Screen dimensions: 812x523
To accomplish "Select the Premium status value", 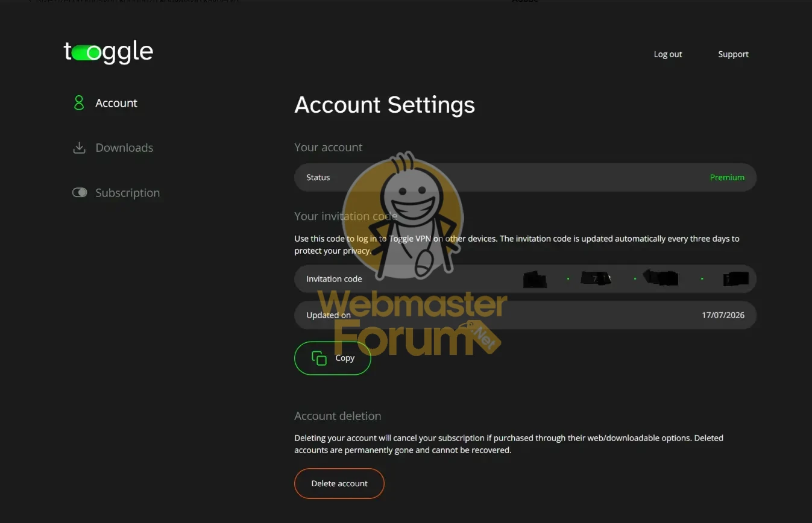I will click(727, 177).
